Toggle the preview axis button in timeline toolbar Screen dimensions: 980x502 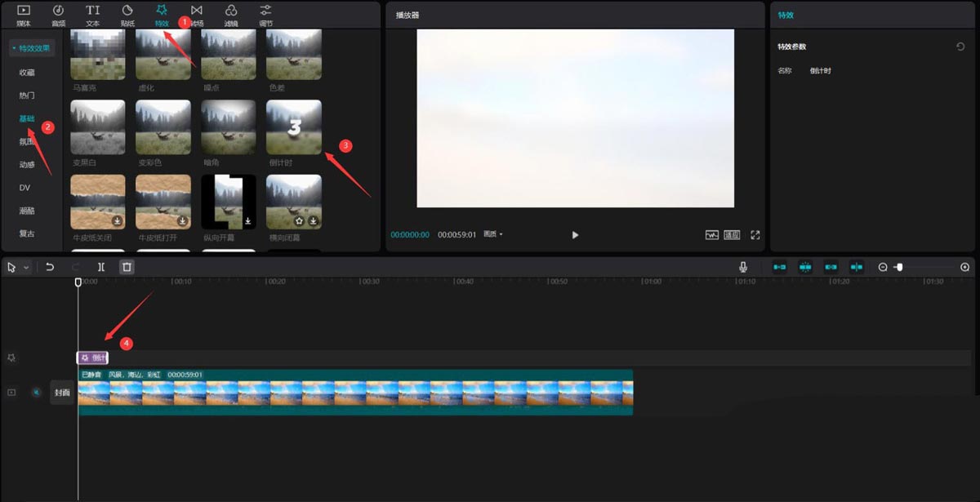(x=857, y=267)
